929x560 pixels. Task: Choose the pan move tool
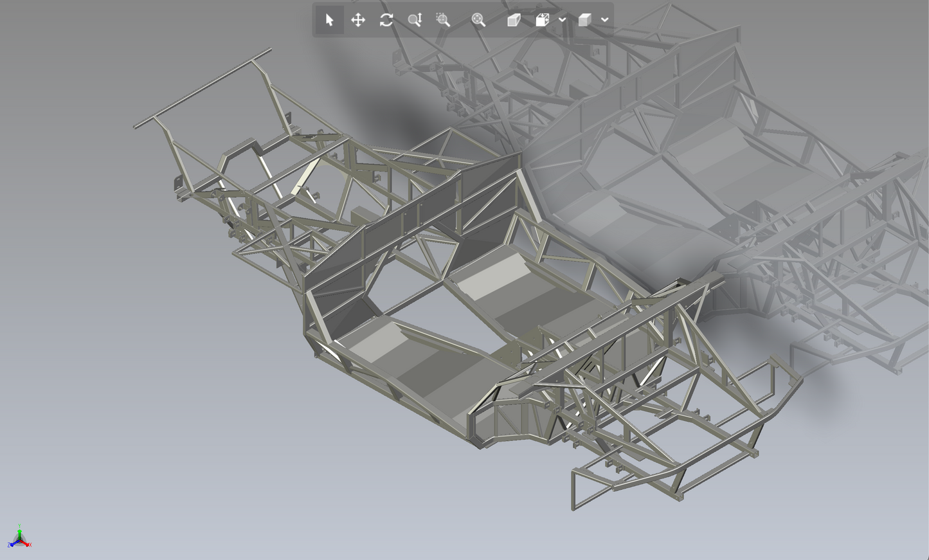point(358,20)
